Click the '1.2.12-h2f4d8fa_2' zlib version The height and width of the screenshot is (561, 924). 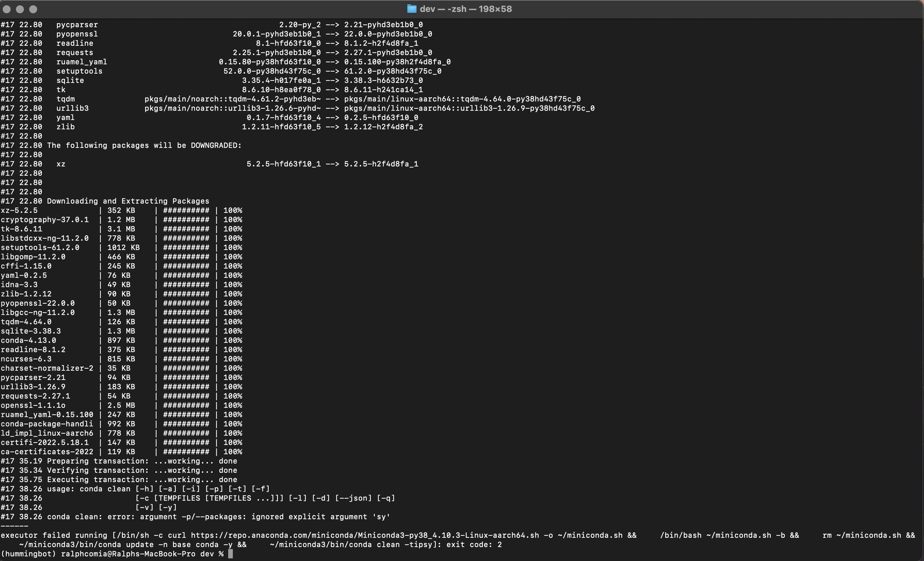click(x=384, y=127)
